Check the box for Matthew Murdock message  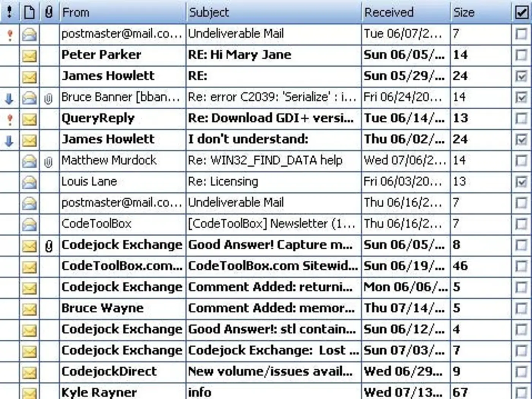(521, 161)
